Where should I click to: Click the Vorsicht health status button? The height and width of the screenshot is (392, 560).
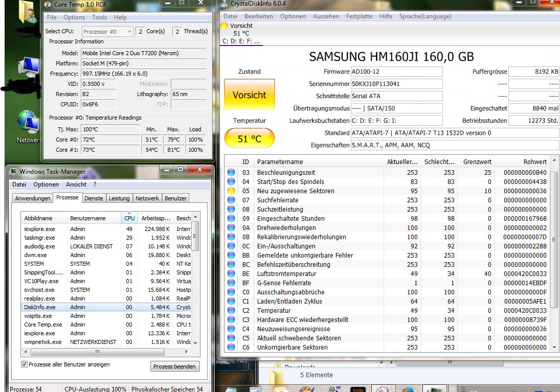point(249,94)
